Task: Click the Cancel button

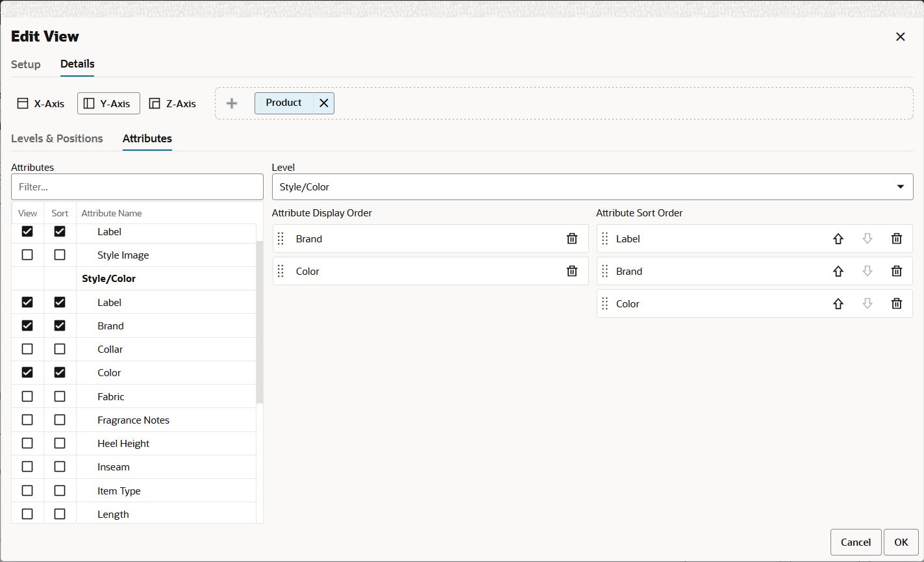Action: 856,542
